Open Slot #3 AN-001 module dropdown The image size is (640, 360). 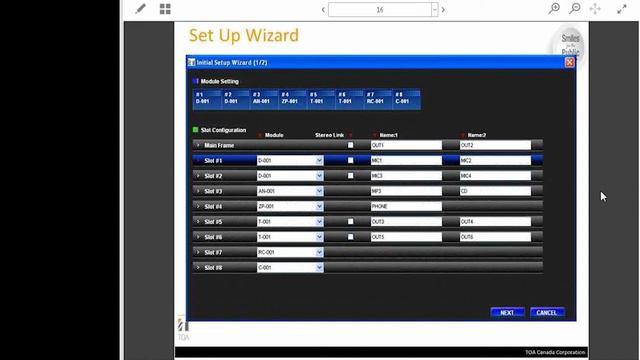click(319, 191)
